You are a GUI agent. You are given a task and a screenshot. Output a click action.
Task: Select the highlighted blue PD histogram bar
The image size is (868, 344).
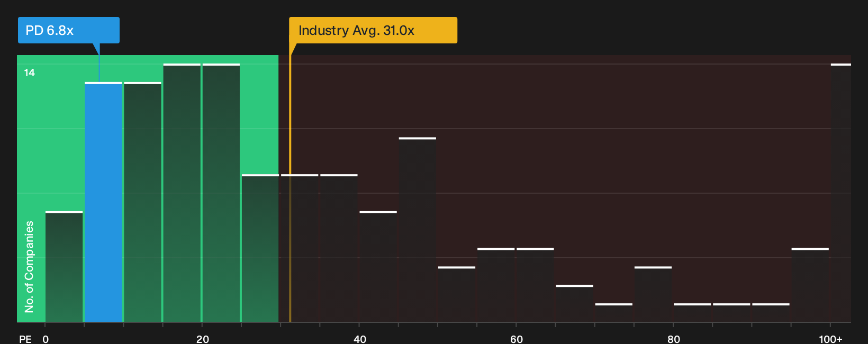103,202
